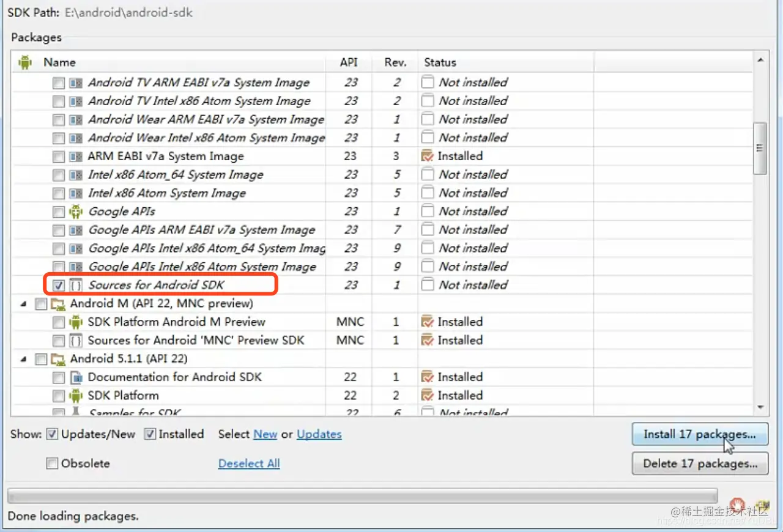The height and width of the screenshot is (532, 783).
Task: Click Android icon of API 22 SDK Platform
Action: pyautogui.click(x=76, y=396)
